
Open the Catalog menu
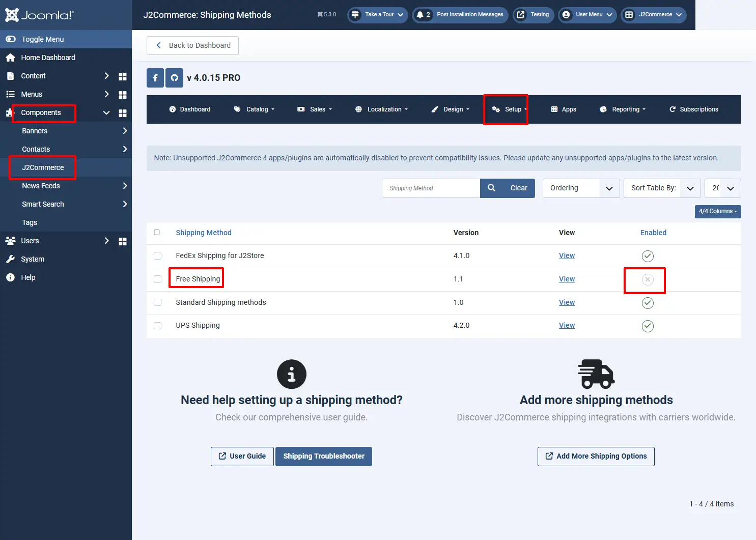254,109
